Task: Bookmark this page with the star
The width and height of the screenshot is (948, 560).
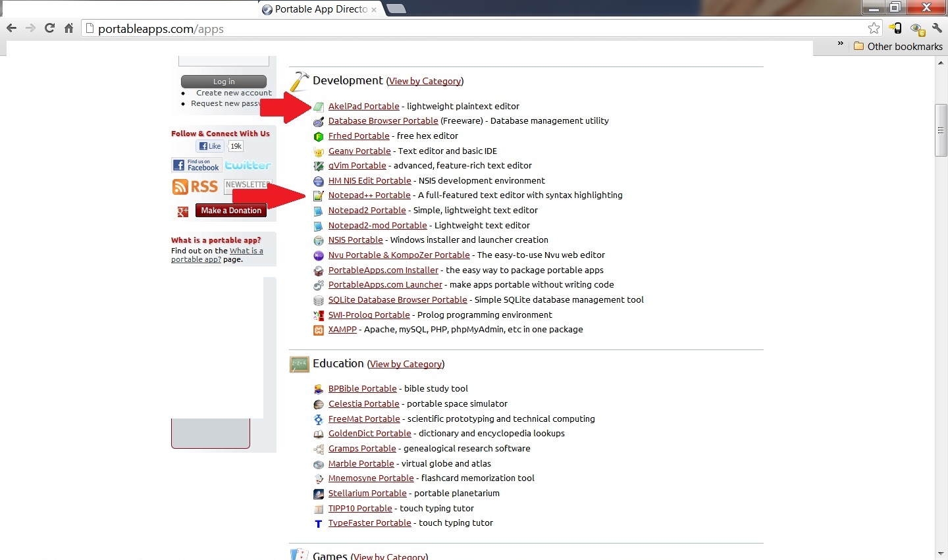Action: (874, 28)
